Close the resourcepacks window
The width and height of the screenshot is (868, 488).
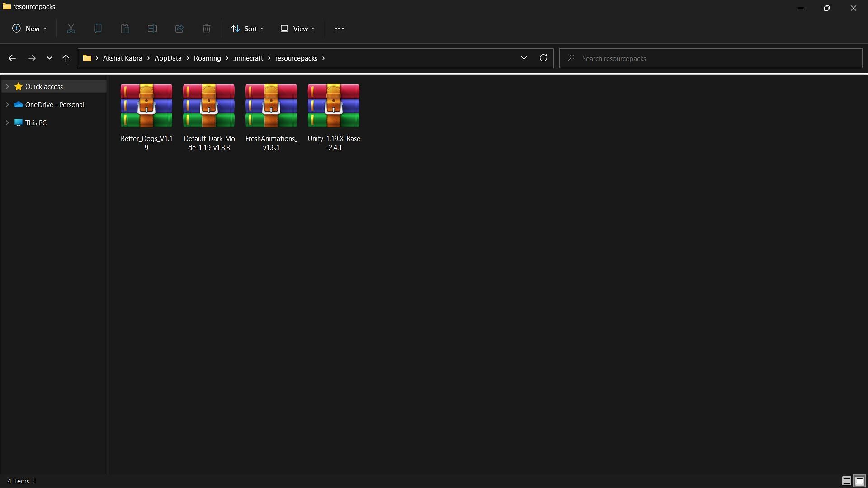coord(854,8)
